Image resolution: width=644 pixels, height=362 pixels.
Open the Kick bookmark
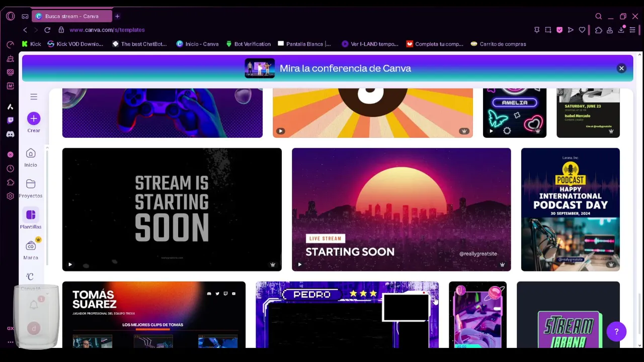tap(31, 44)
